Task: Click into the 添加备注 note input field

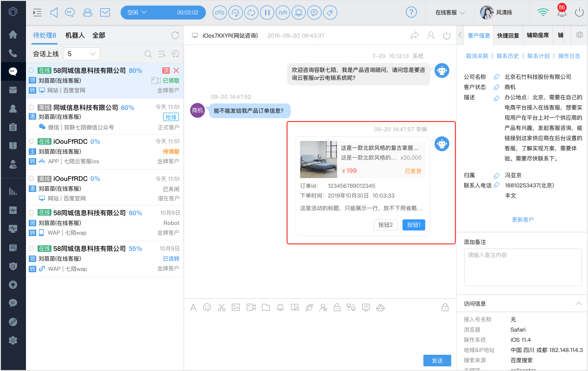Action: pyautogui.click(x=523, y=267)
